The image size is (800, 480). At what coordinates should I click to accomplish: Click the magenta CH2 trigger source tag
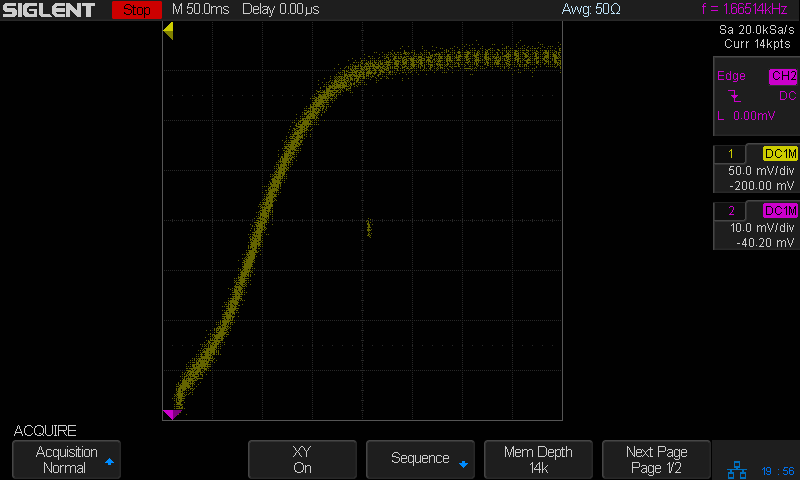[x=783, y=77]
